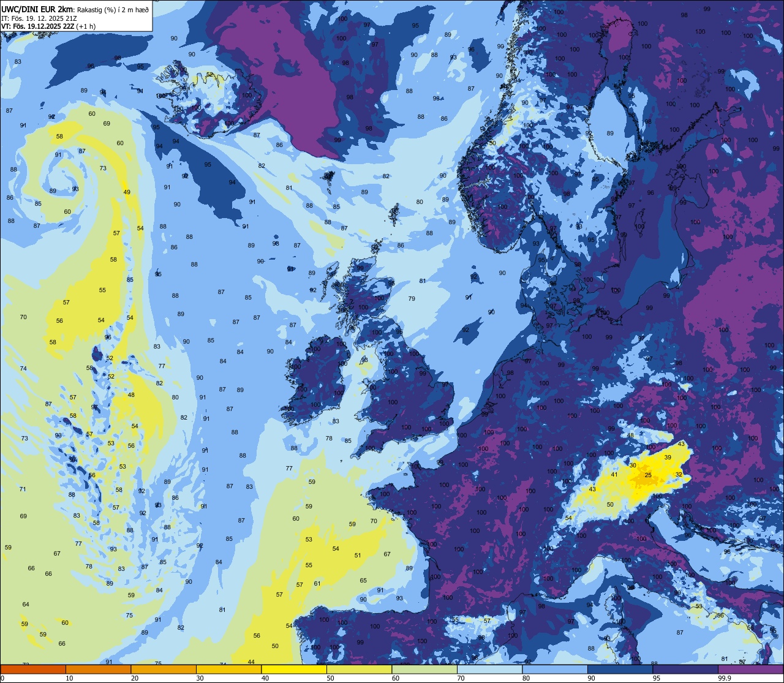Click the '99.9' legend scale label
The image size is (784, 683).
point(725,678)
